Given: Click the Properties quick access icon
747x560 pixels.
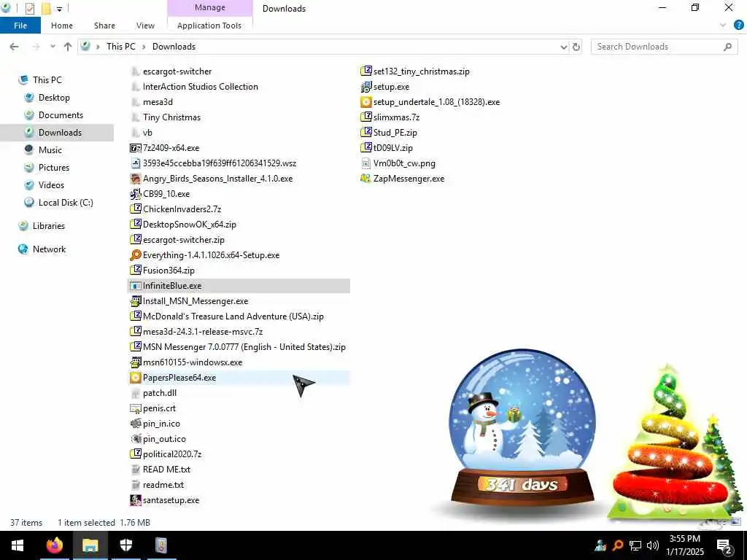Looking at the screenshot, I should [x=29, y=8].
